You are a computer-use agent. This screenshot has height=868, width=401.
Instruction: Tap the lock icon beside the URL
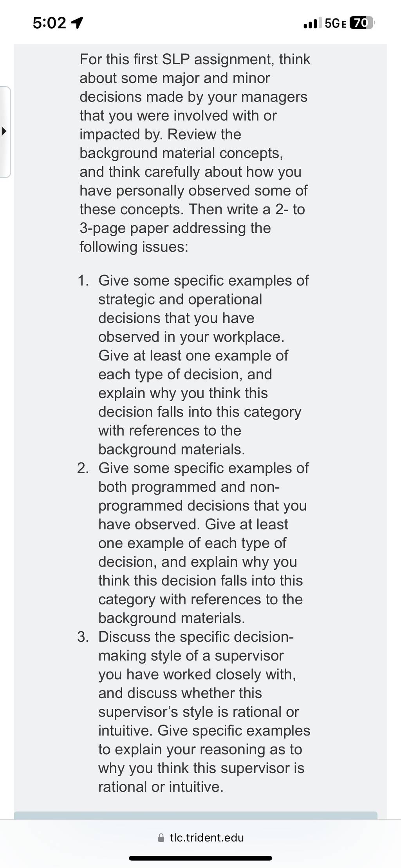(x=161, y=838)
